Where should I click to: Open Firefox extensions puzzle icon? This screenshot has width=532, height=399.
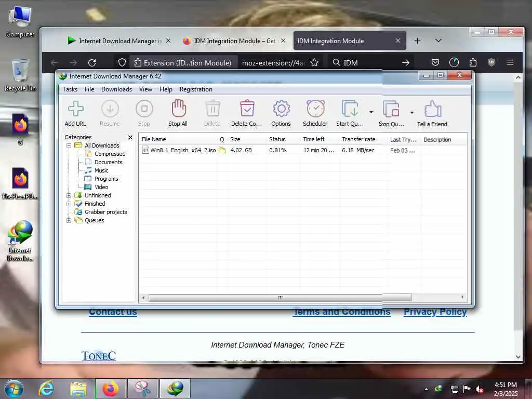[x=473, y=62]
